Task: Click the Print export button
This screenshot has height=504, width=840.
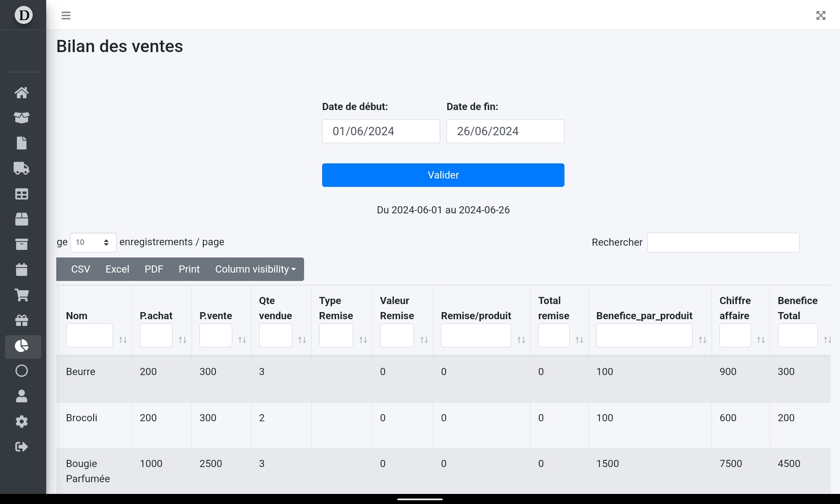Action: 189,269
